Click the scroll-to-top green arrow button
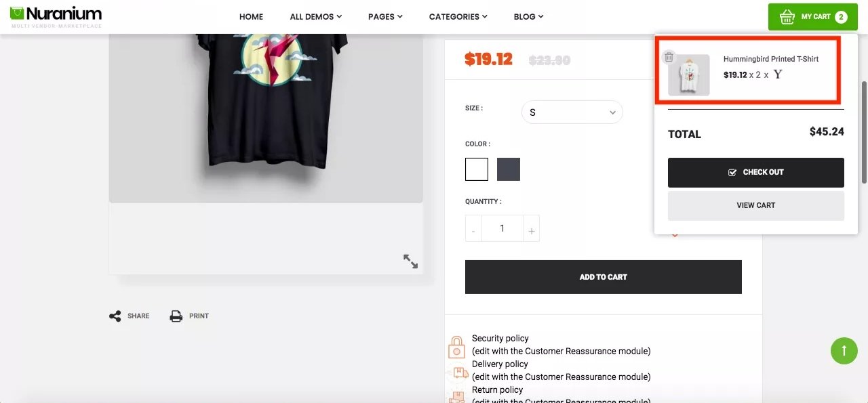 (x=844, y=350)
